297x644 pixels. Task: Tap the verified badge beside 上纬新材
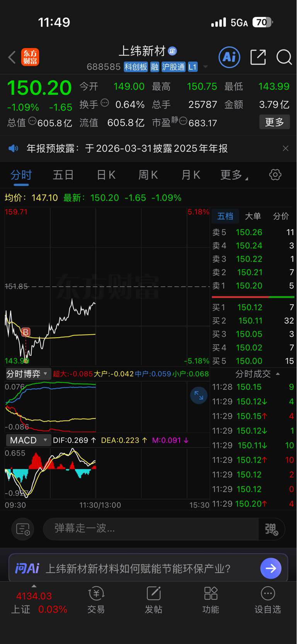coord(173,51)
